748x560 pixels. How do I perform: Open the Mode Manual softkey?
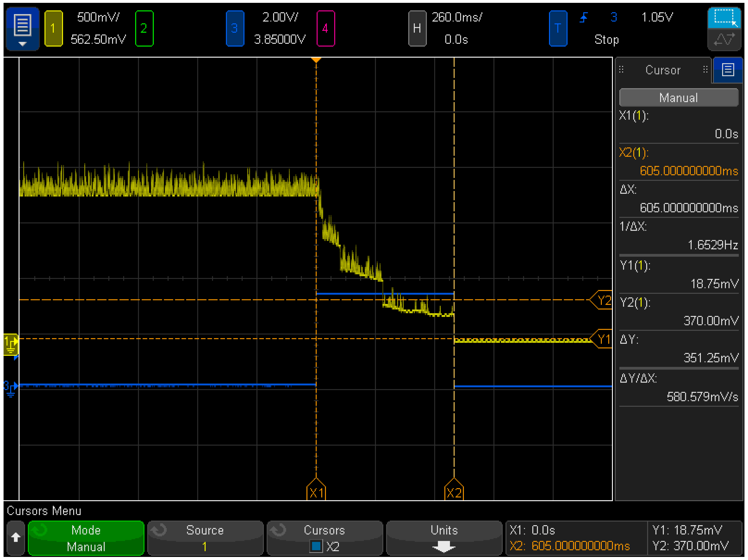pos(86,538)
